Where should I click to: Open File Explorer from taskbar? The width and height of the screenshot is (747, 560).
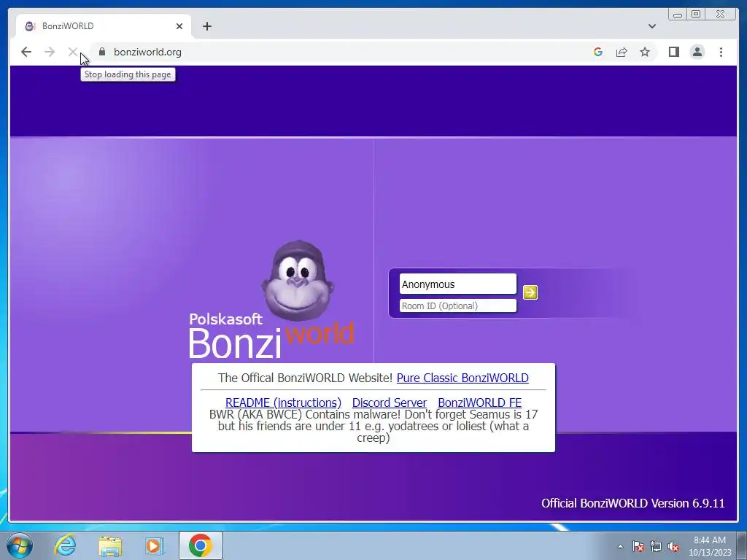click(x=110, y=545)
